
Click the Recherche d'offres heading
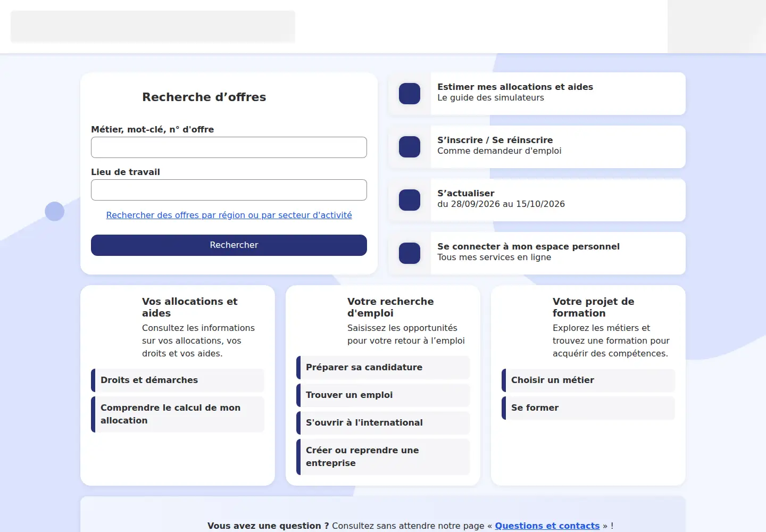(x=204, y=97)
